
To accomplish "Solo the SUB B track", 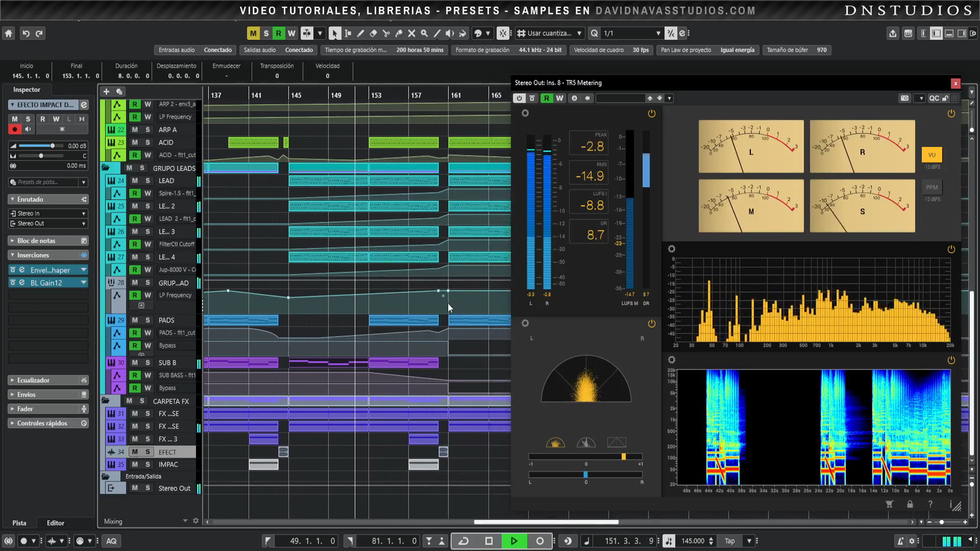I will pyautogui.click(x=148, y=362).
